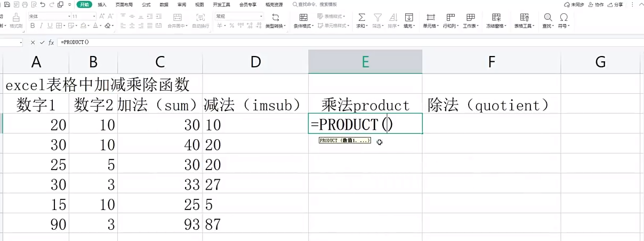Undo the last action
This screenshot has height=241, width=644.
point(43,4)
